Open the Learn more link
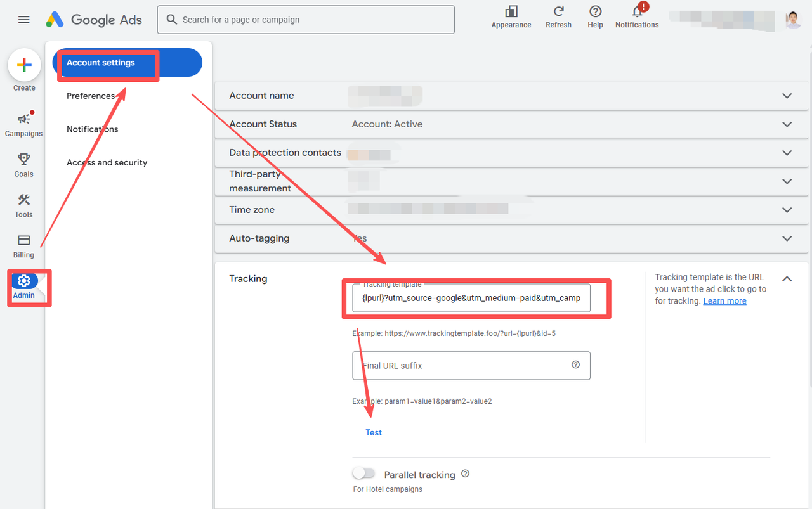This screenshot has height=509, width=812. [724, 301]
